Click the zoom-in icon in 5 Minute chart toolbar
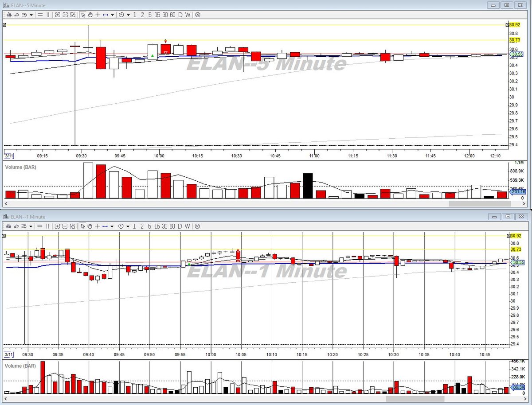Screen dimensions: 532x405 pos(58,15)
